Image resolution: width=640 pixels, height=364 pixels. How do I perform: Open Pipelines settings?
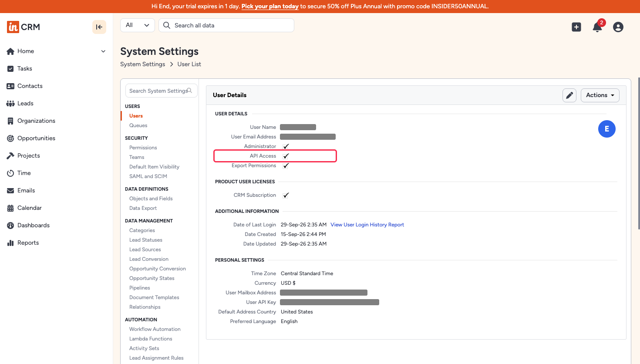click(140, 288)
